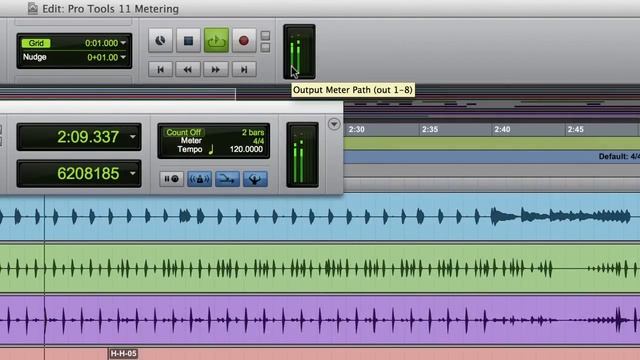640x360 pixels.
Task: Open the sub counter format dropdown
Action: click(x=133, y=173)
